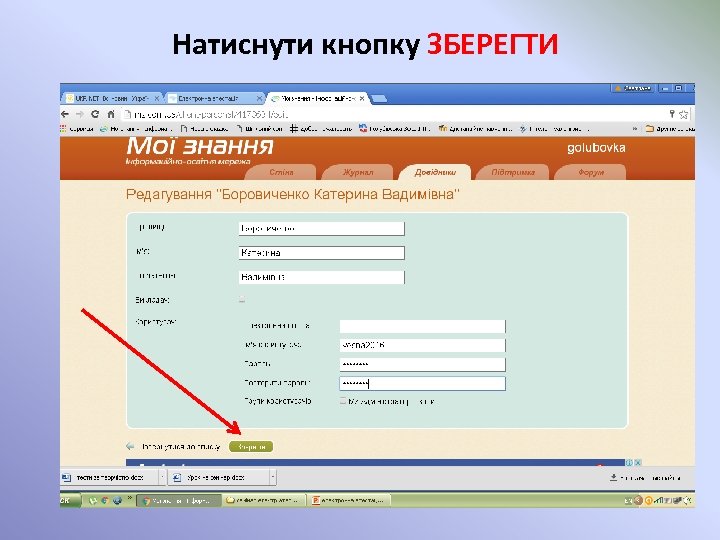Open the first downloaded docx file

pos(109,478)
